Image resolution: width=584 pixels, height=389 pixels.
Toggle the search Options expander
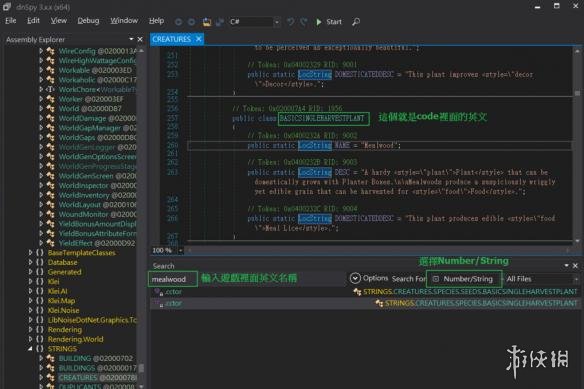pos(355,278)
